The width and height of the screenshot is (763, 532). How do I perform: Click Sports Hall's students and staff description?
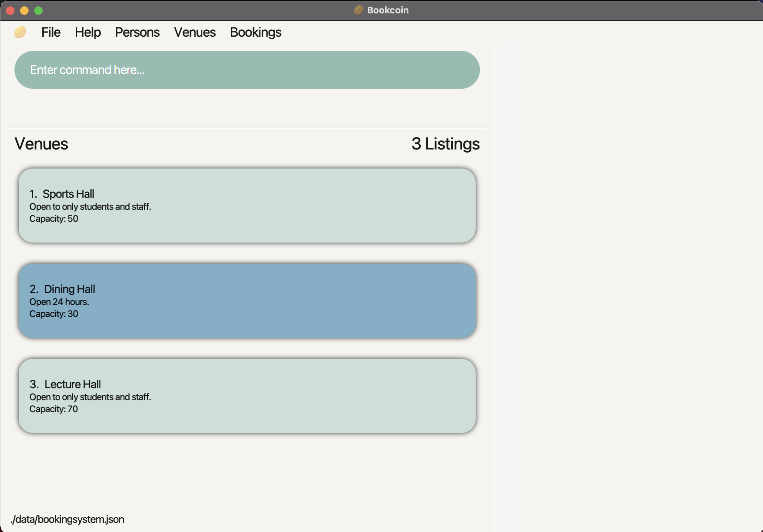pyautogui.click(x=90, y=207)
